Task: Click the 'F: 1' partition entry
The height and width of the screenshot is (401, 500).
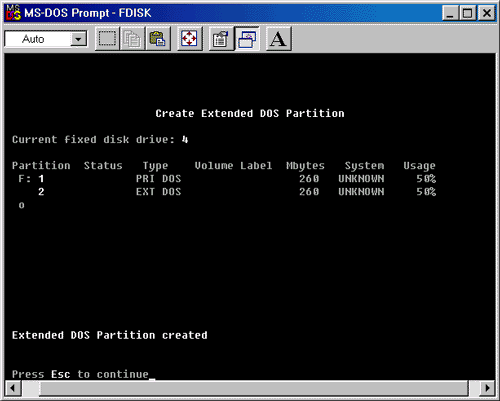Action: 31,179
